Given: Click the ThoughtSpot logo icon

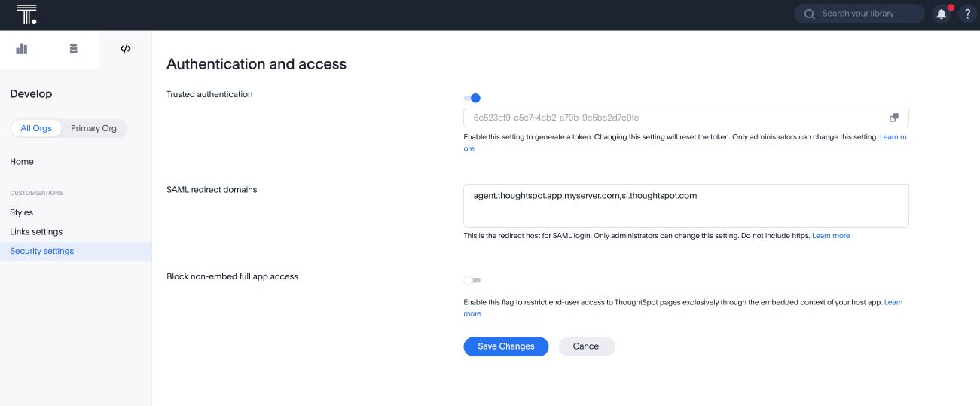Looking at the screenshot, I should click(x=26, y=14).
